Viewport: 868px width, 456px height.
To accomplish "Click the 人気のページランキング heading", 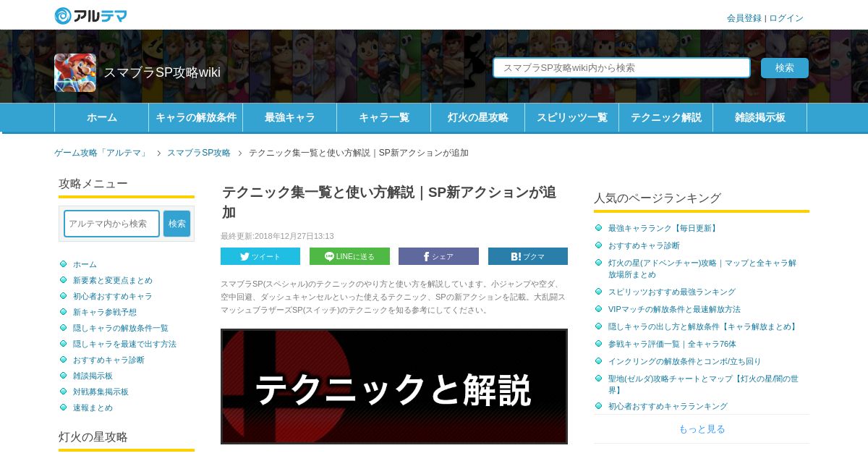I will coord(658,198).
